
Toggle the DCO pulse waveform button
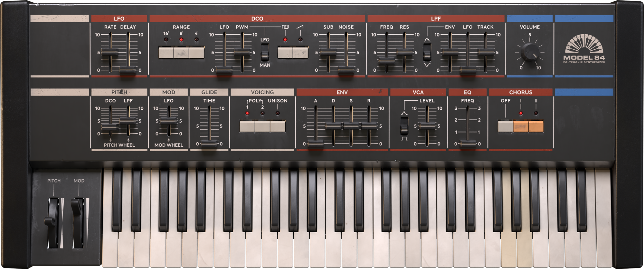click(285, 53)
